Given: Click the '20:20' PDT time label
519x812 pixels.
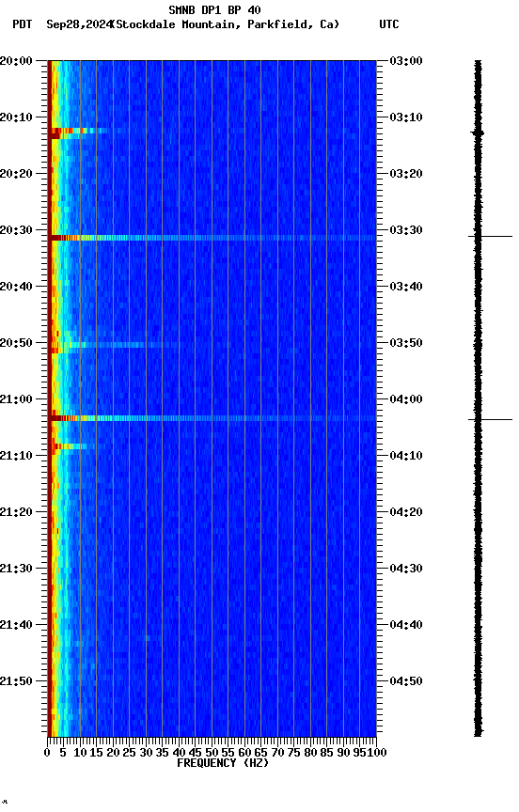Looking at the screenshot, I should pyautogui.click(x=16, y=174).
